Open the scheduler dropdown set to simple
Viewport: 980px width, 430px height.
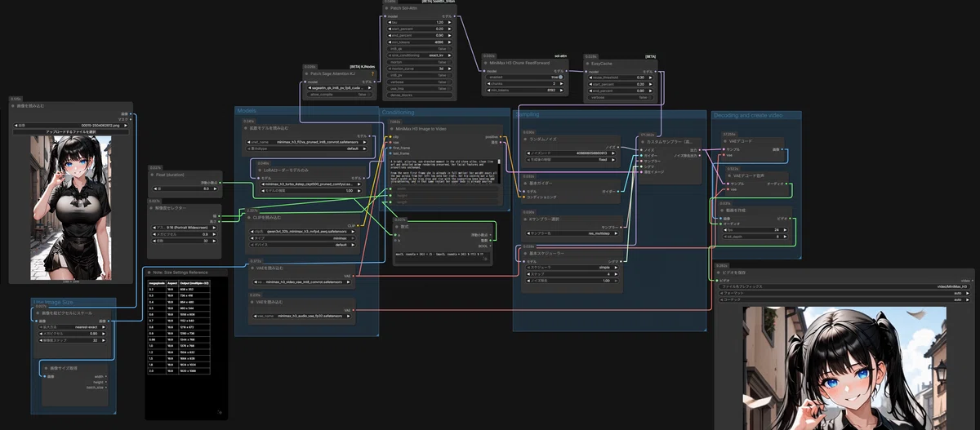point(572,267)
